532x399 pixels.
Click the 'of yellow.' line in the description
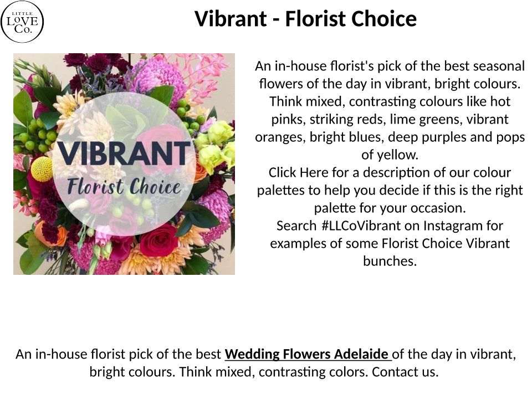click(390, 155)
